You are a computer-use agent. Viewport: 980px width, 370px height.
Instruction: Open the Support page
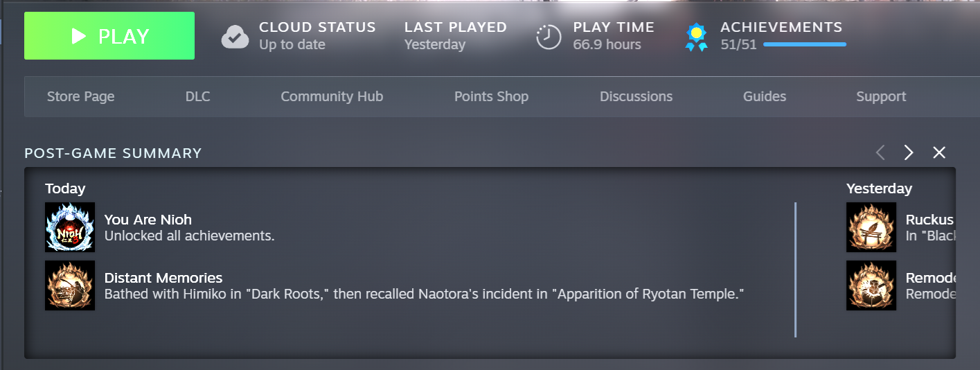(x=881, y=96)
